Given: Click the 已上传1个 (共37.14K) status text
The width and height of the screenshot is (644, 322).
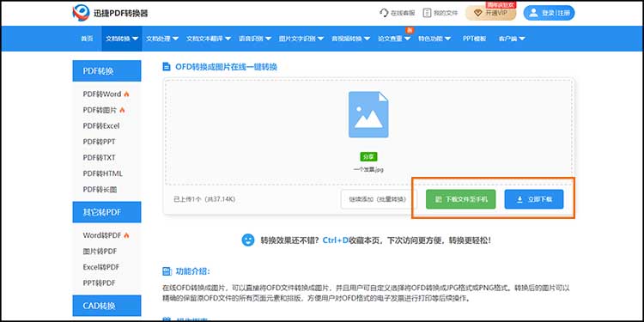Looking at the screenshot, I should click(x=204, y=199).
